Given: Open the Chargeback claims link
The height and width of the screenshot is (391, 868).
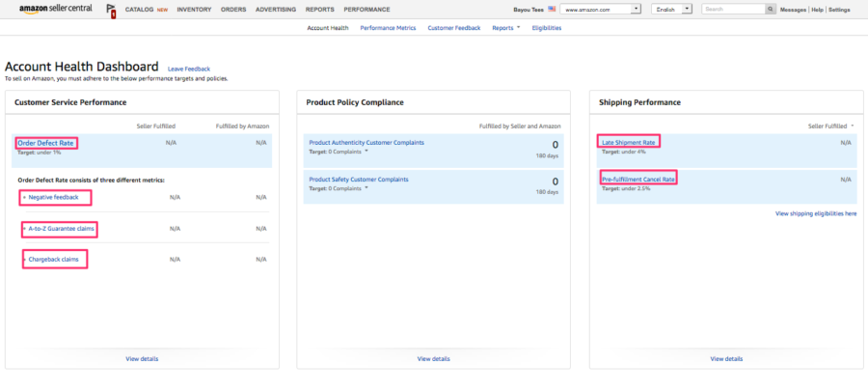Looking at the screenshot, I should (54, 259).
